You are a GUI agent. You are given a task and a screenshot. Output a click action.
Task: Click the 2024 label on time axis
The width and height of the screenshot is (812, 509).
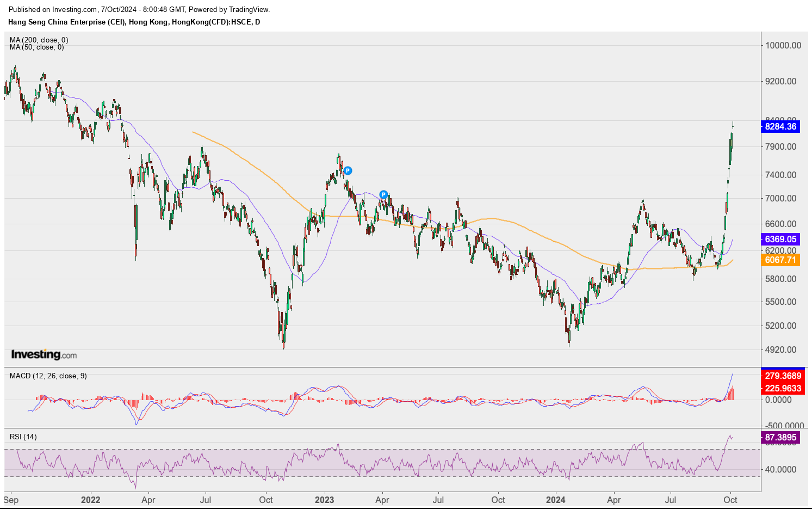tap(556, 500)
